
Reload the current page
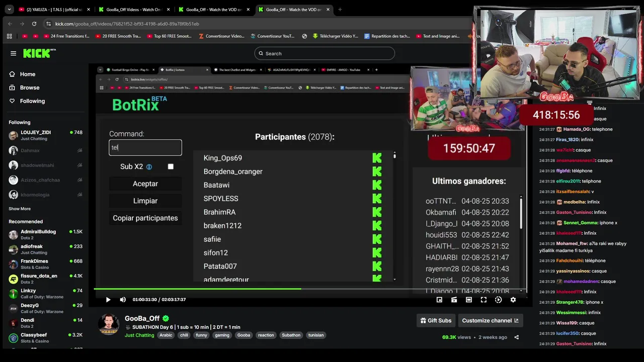tap(34, 24)
